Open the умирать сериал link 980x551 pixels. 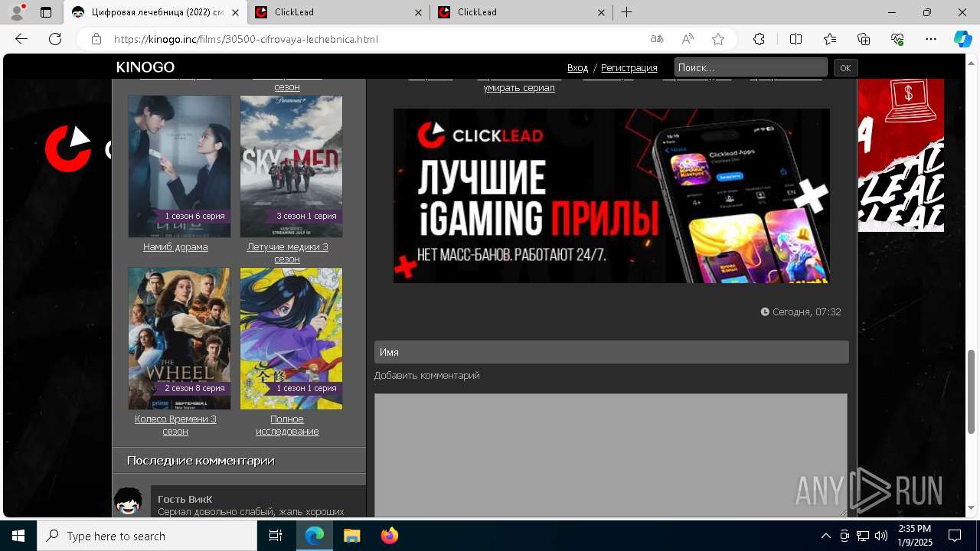click(x=519, y=88)
